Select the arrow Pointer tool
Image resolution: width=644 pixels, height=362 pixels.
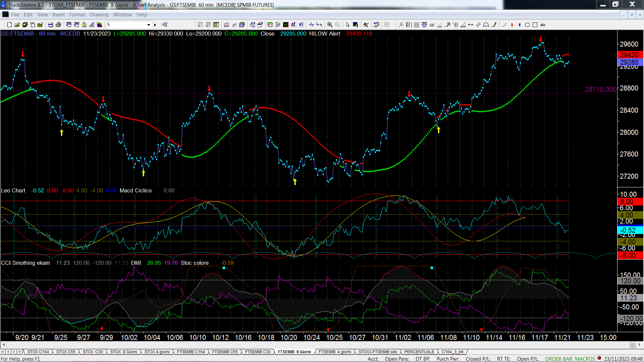tap(348, 25)
